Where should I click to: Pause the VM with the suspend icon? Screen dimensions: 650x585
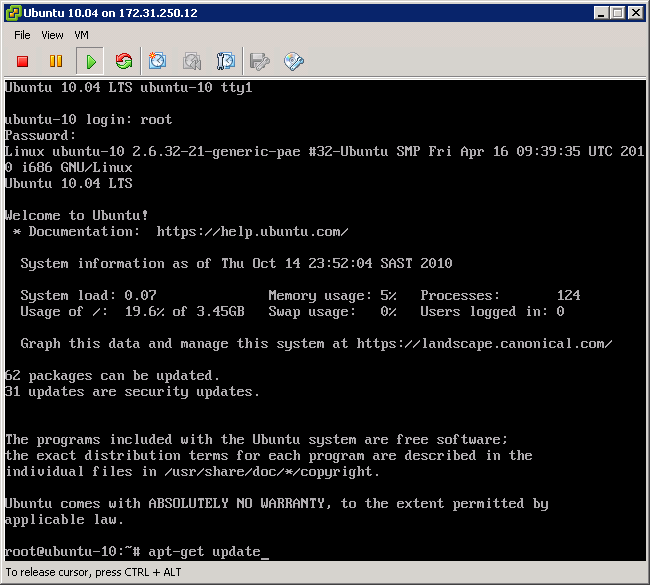pyautogui.click(x=56, y=61)
